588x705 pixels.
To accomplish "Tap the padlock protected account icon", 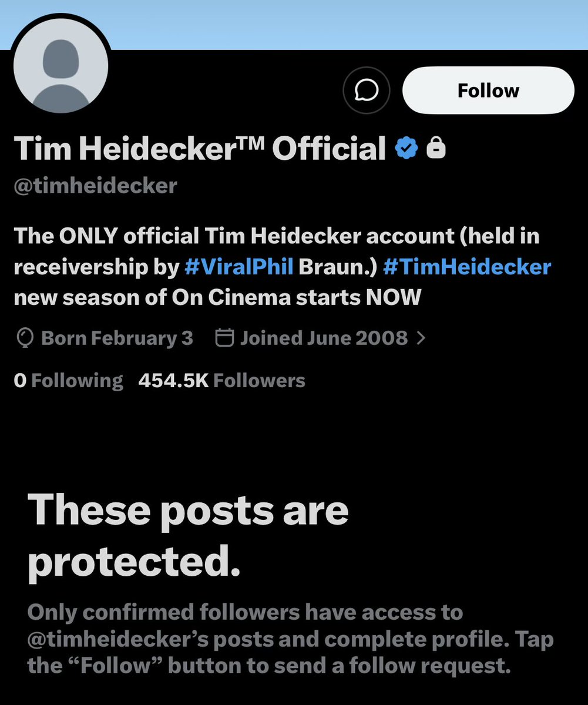I will coord(435,148).
